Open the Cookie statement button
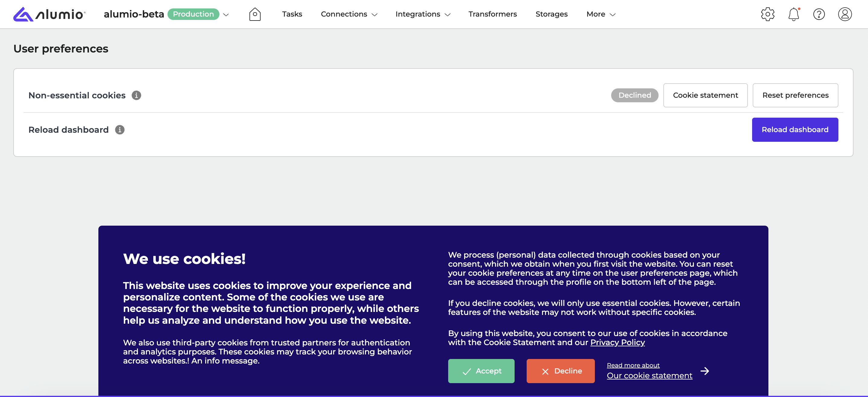This screenshot has width=868, height=397. [x=705, y=95]
